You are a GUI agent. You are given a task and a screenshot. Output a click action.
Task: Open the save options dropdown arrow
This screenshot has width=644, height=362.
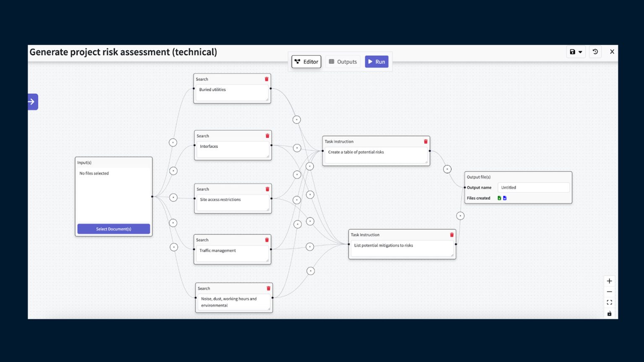(580, 52)
